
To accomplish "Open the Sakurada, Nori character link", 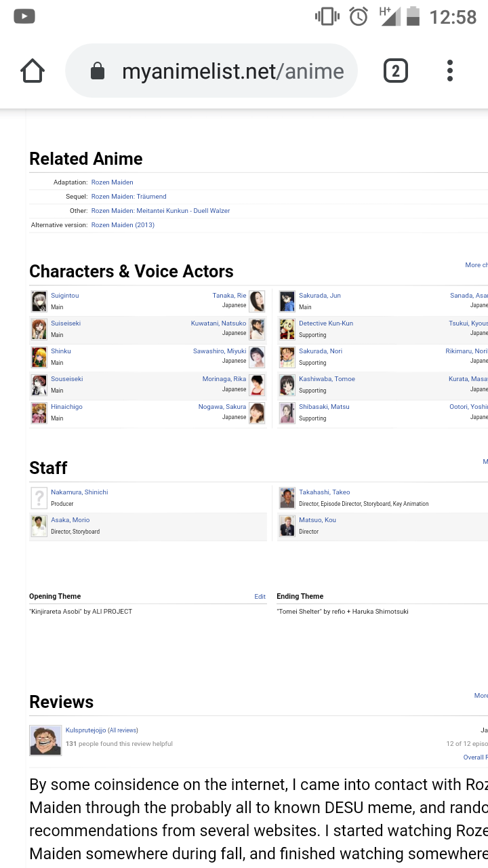I will 321,351.
